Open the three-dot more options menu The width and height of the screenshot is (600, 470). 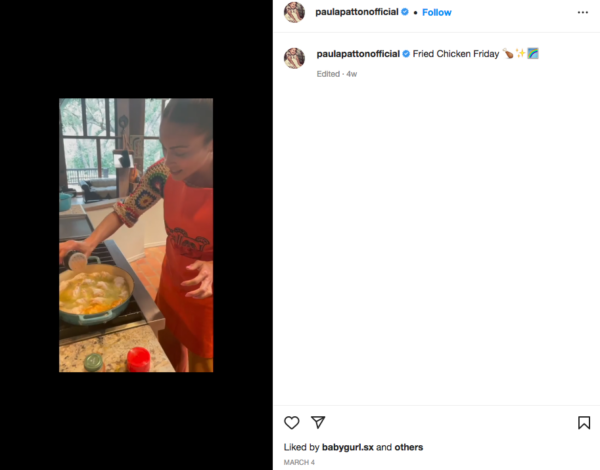(x=583, y=12)
